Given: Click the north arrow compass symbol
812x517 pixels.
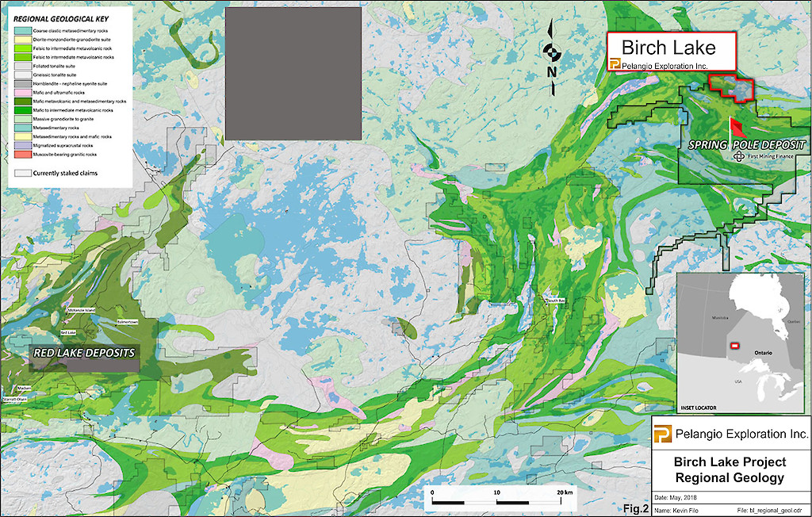Looking at the screenshot, I should [552, 57].
